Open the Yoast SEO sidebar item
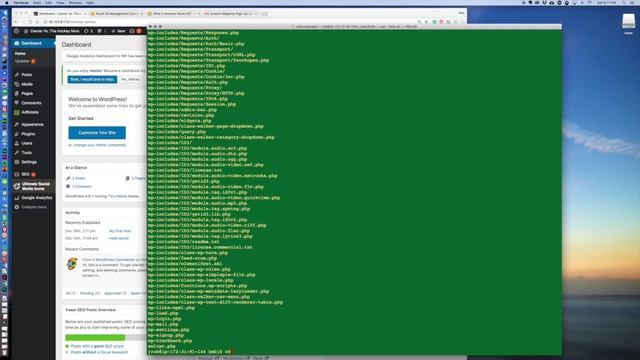 [25, 174]
